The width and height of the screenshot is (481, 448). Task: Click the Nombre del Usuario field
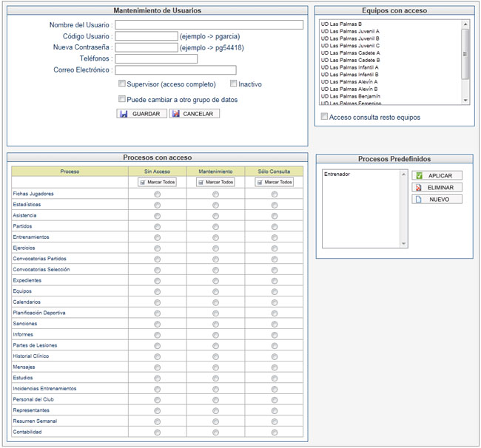209,25
